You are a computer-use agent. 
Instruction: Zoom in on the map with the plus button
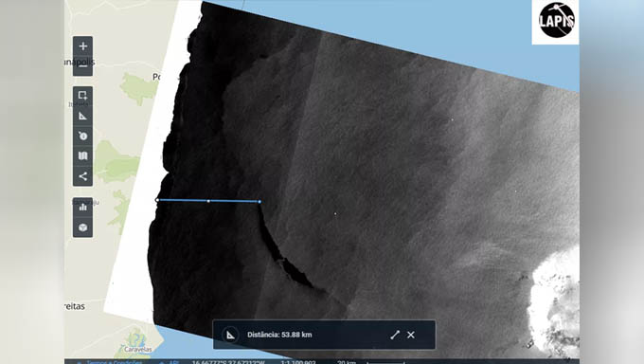(x=83, y=46)
